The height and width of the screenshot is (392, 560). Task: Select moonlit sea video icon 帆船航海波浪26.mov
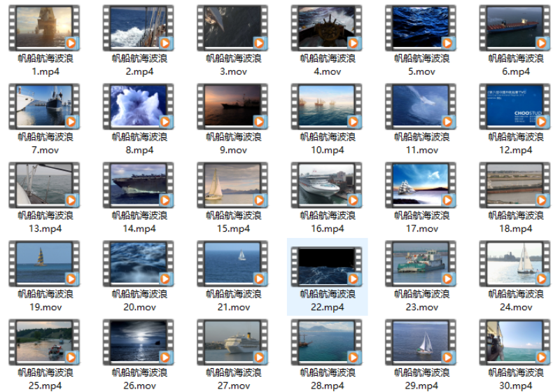(138, 342)
